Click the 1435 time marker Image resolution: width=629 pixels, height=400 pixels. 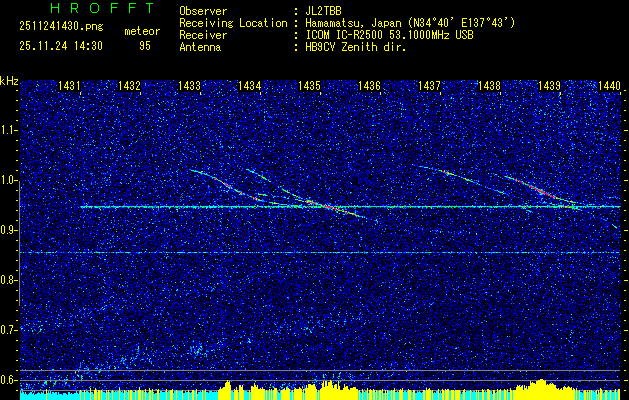click(309, 87)
